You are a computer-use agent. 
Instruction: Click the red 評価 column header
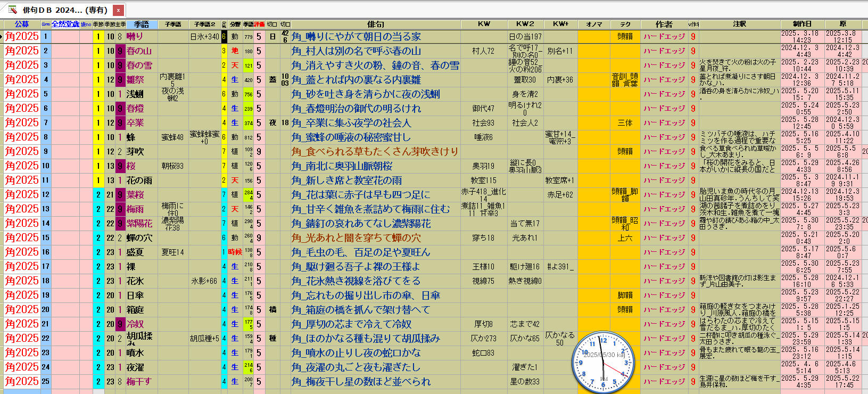(259, 24)
